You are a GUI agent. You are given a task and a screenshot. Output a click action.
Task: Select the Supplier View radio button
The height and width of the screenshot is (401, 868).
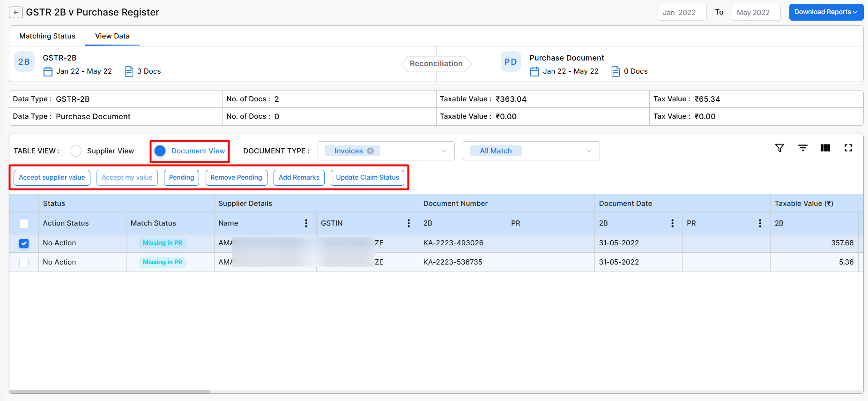(75, 151)
